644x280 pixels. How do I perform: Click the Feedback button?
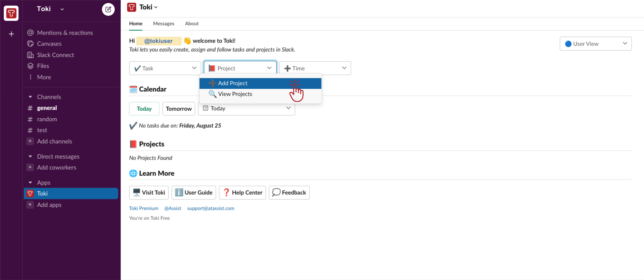pyautogui.click(x=289, y=192)
